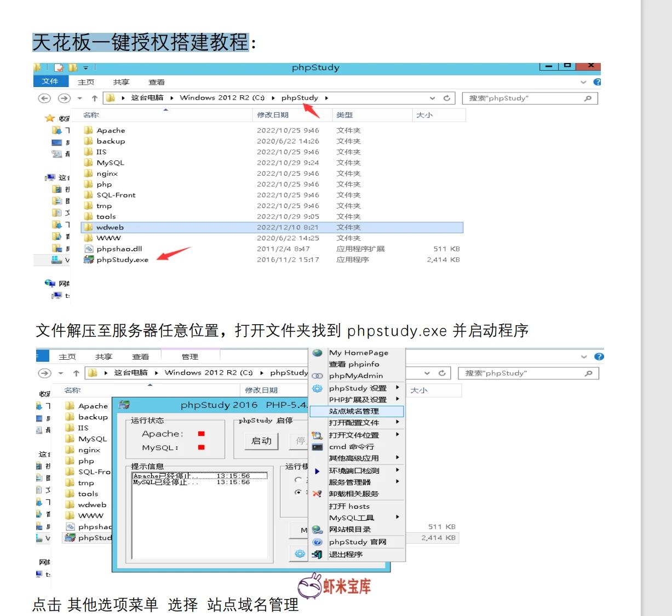Click the 天花板一键授权搭建教程 heading
This screenshot has width=672, height=616.
(x=141, y=42)
